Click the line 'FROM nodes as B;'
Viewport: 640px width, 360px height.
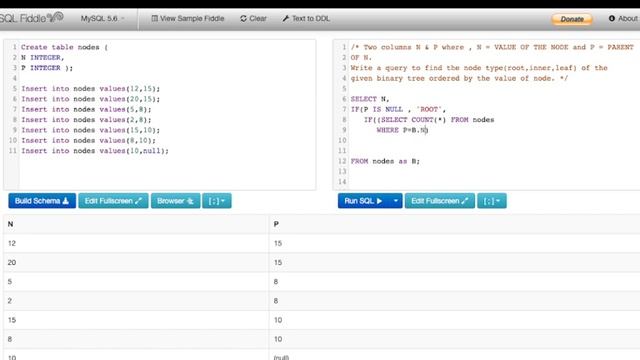pos(385,161)
